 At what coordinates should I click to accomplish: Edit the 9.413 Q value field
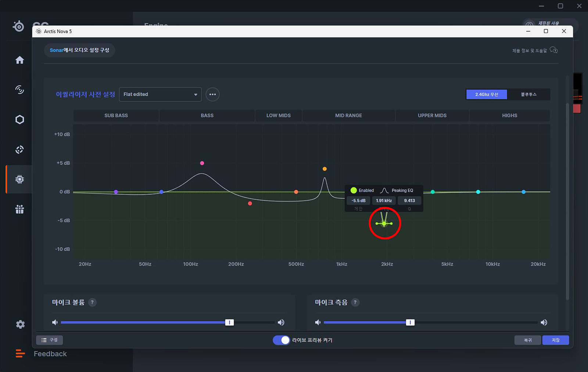pos(409,201)
